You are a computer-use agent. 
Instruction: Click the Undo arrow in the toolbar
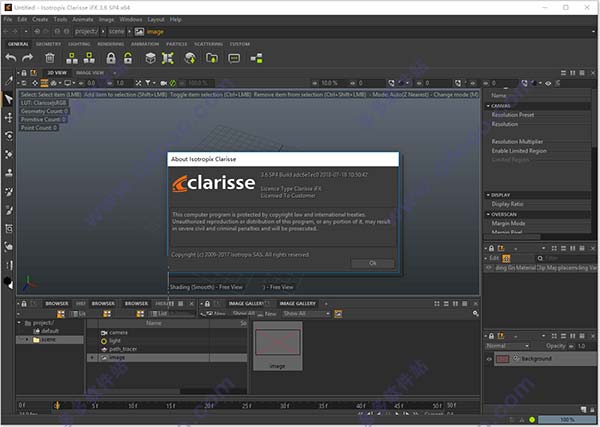[11, 58]
